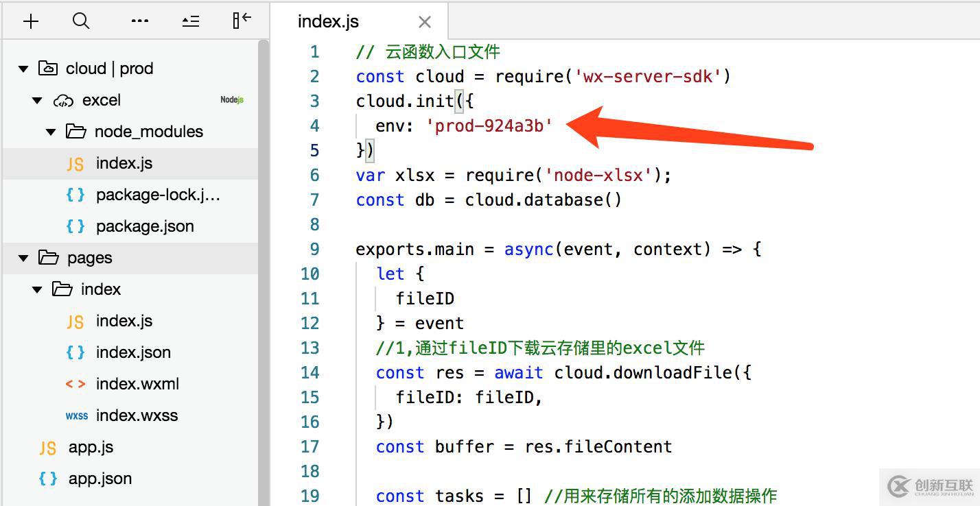This screenshot has height=506, width=980.
Task: Click the 'wx-server-sdk' string on line 2
Action: [x=648, y=76]
